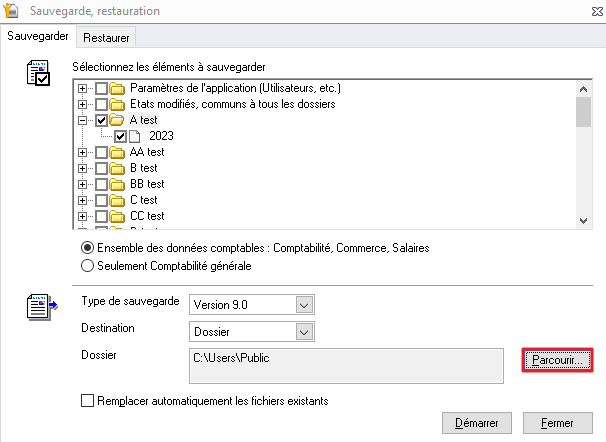This screenshot has width=606, height=442.
Task: Click the list scrollbar down arrow
Action: tap(583, 221)
